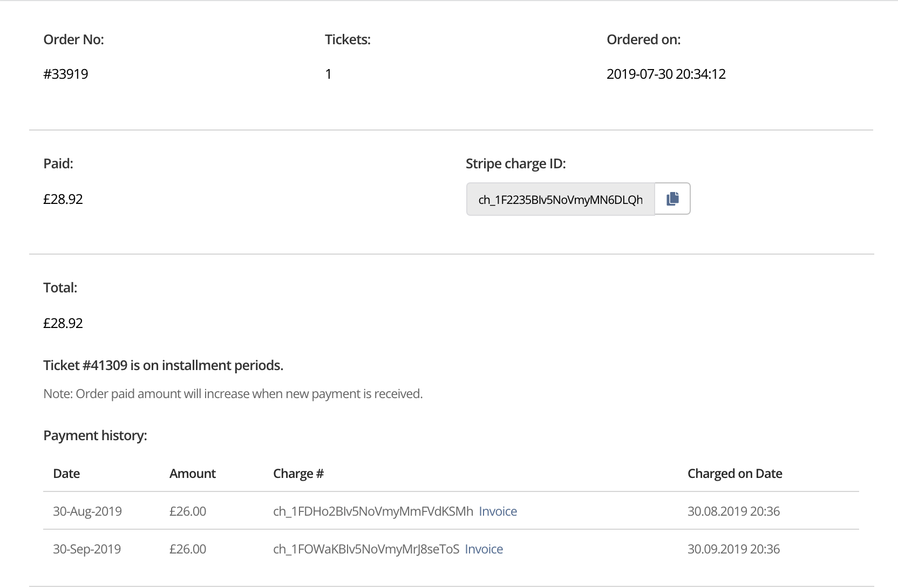Click the 30.09.2019 20:36 charged date
This screenshot has height=588, width=898.
coord(733,549)
